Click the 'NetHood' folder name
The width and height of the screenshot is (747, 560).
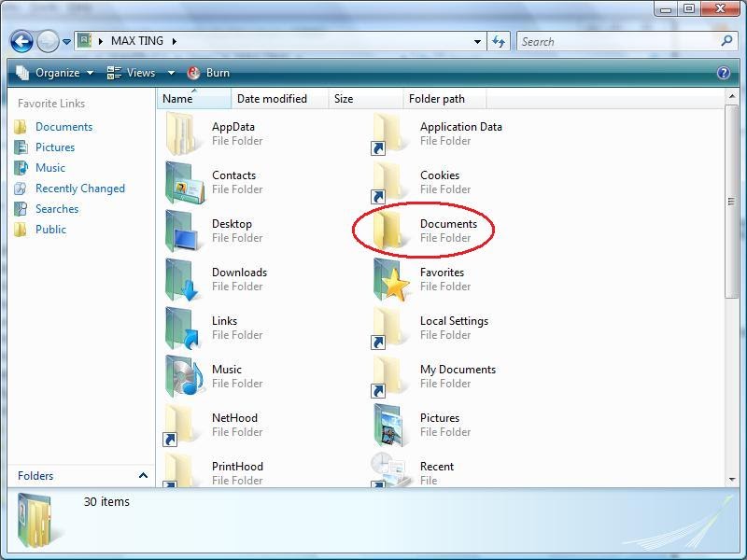234,418
